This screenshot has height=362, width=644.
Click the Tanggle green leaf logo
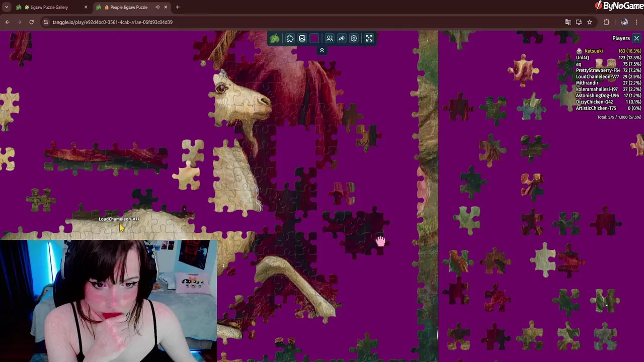tap(275, 39)
